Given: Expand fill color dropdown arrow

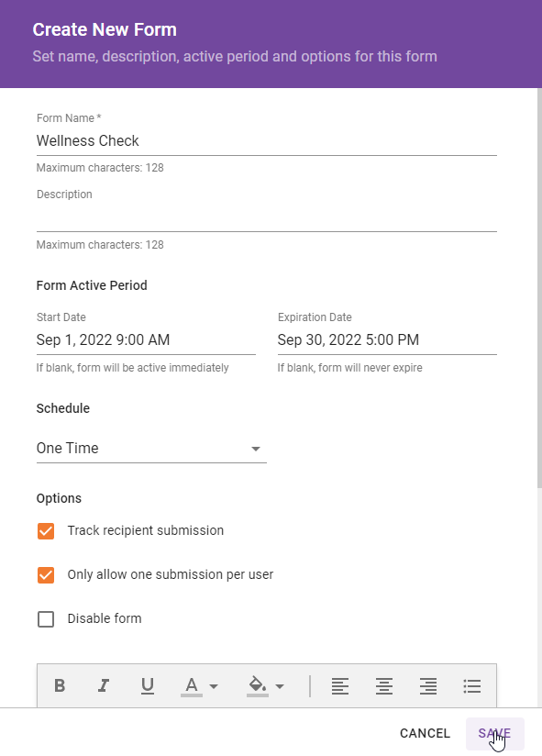Looking at the screenshot, I should (x=280, y=686).
